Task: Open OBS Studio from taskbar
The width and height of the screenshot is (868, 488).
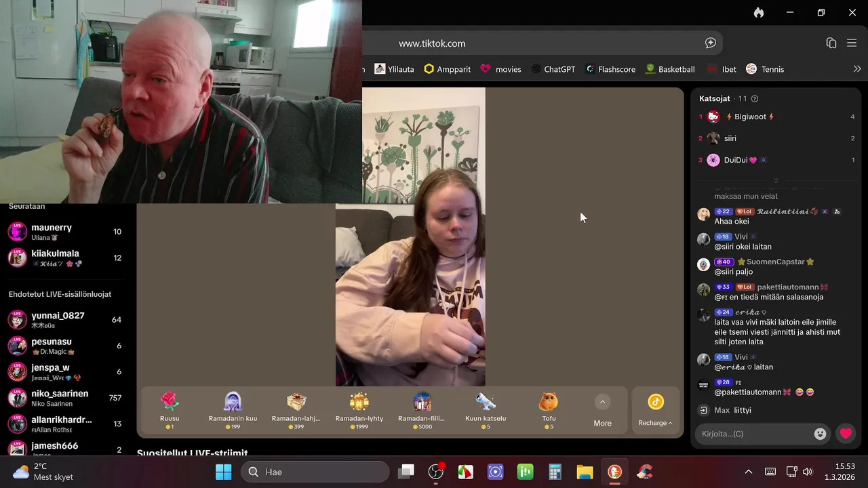Action: click(x=436, y=472)
